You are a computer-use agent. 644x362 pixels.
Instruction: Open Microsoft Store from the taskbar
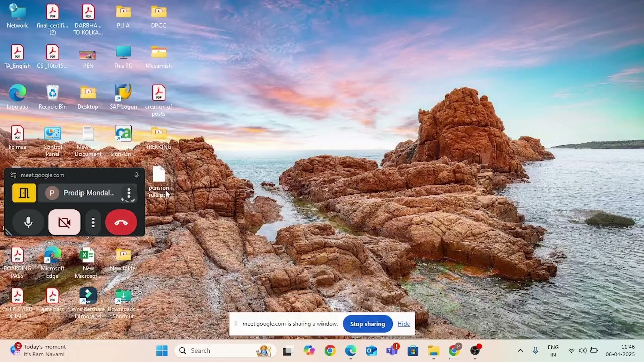413,351
